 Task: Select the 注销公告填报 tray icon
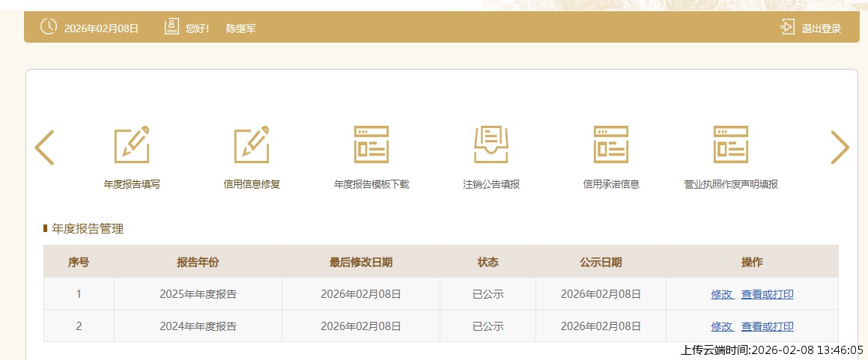tap(491, 145)
